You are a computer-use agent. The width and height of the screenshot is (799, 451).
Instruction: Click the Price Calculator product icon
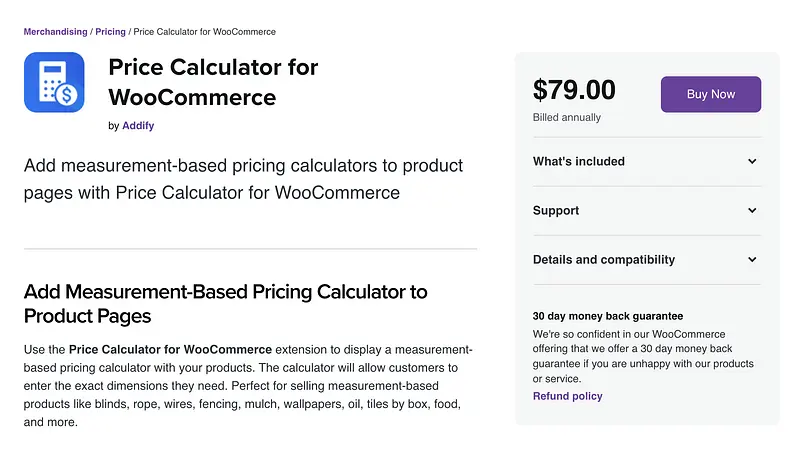click(x=54, y=82)
